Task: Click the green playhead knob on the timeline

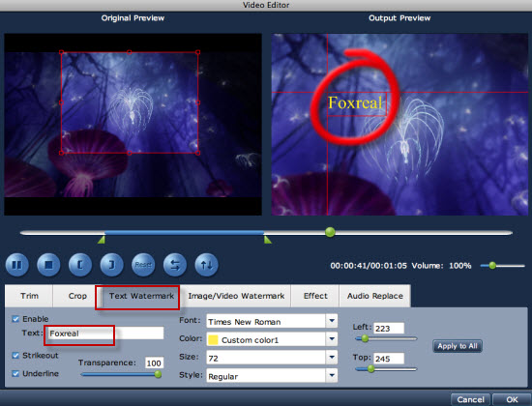Action: coord(330,232)
